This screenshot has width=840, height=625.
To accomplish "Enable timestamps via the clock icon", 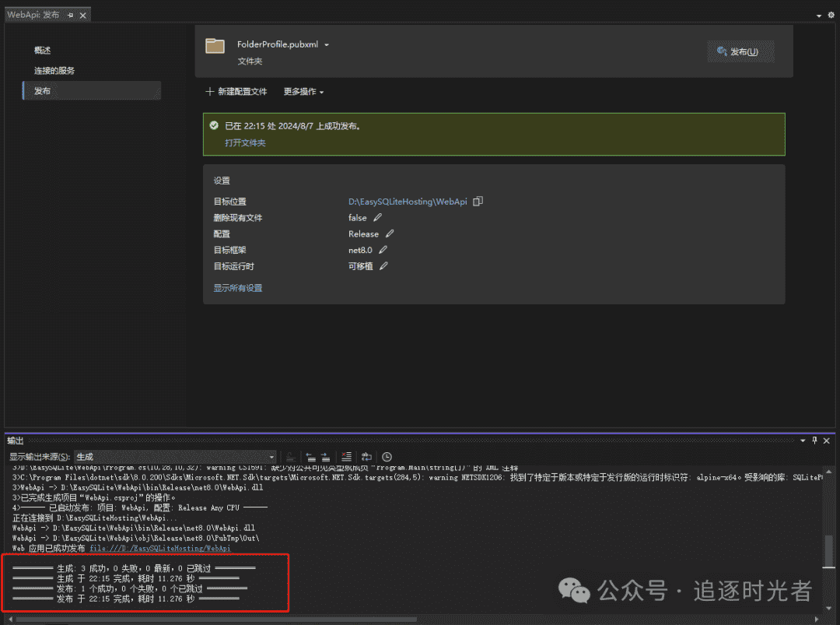I will 387,456.
